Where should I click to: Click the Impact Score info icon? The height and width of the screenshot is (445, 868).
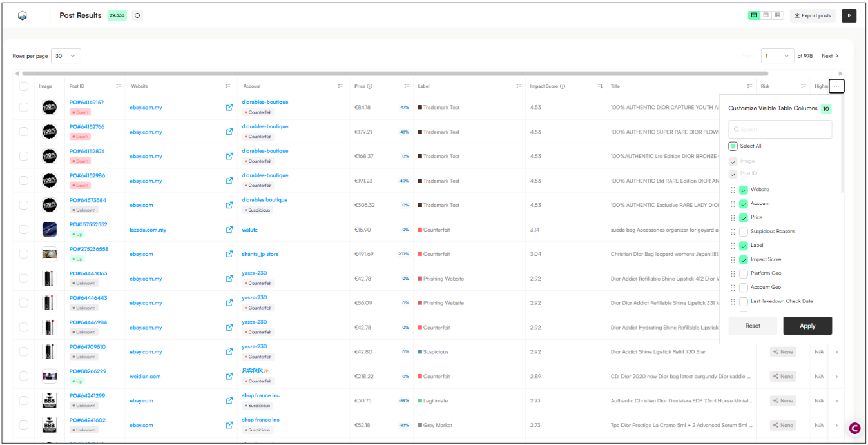pos(563,86)
